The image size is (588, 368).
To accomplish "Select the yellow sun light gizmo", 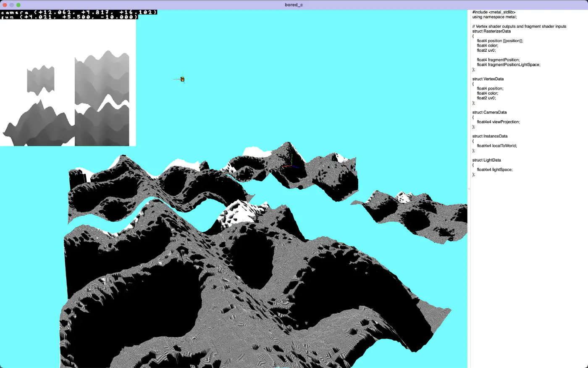I will (x=182, y=79).
